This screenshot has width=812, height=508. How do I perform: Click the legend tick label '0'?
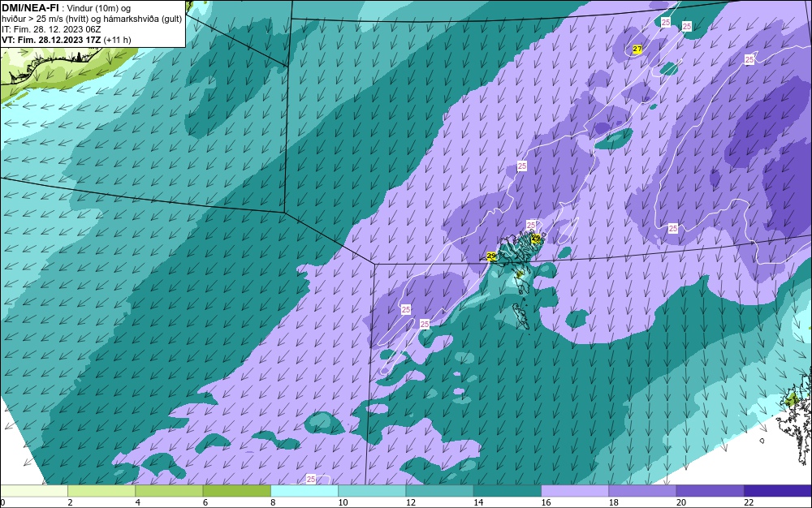[x=2, y=502]
